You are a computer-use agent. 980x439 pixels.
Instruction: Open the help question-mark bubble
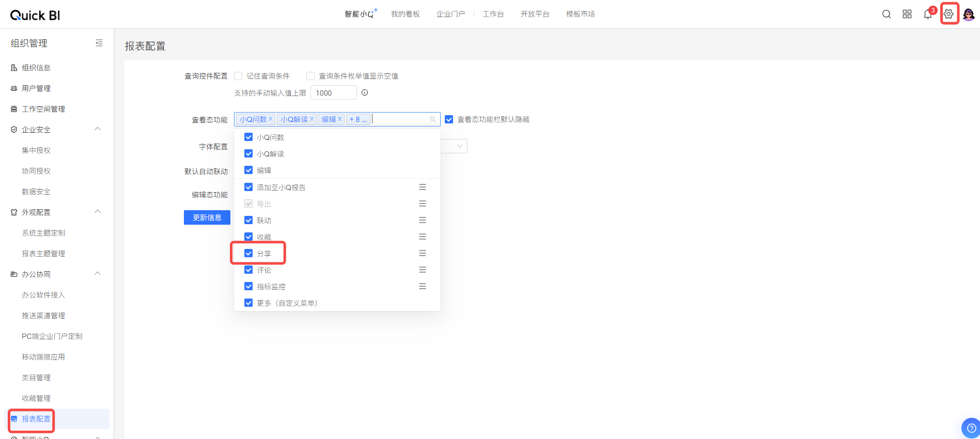click(x=971, y=428)
